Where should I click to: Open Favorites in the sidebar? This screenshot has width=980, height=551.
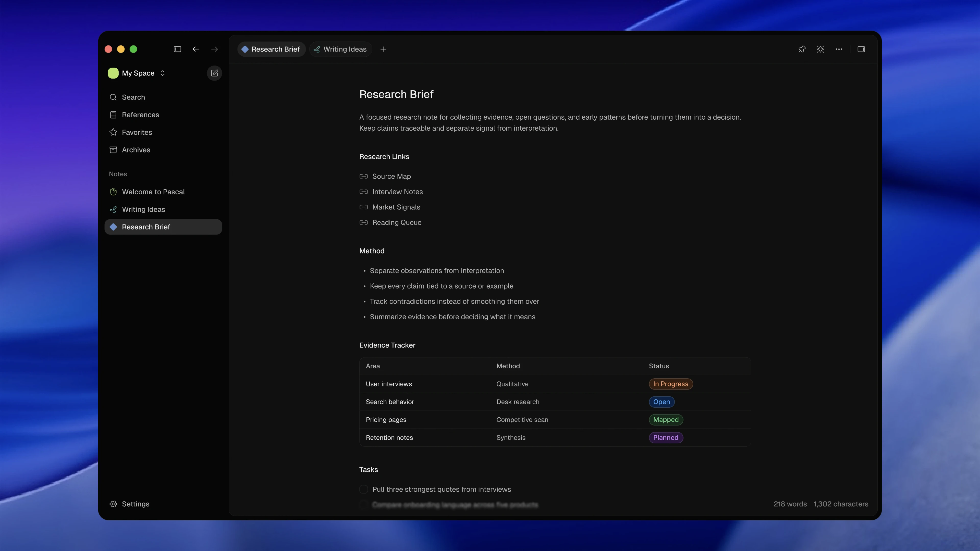163,132
